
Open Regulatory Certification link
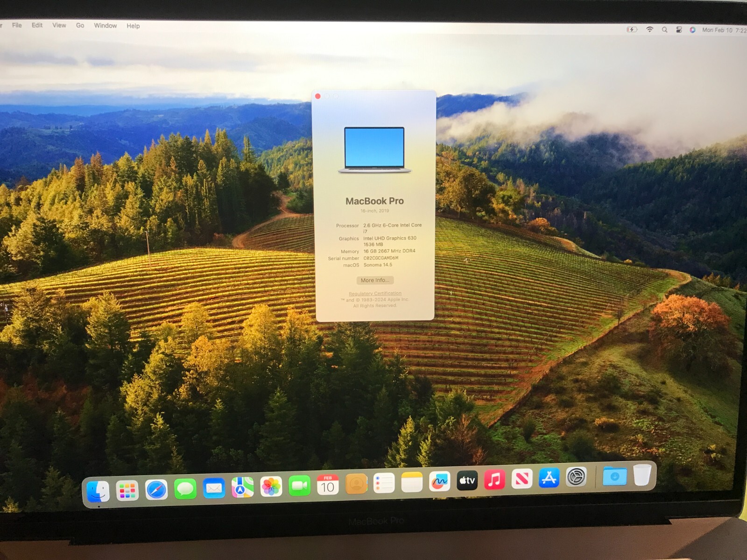click(x=375, y=294)
